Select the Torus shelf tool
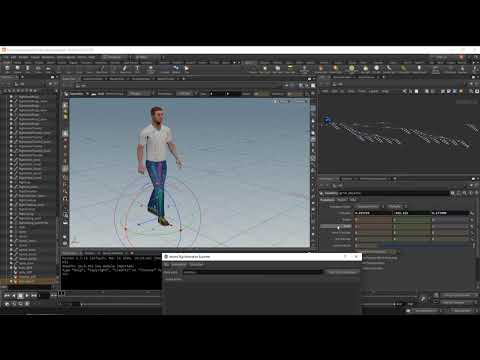Screen dimensions: 480x360 (x=38, y=69)
